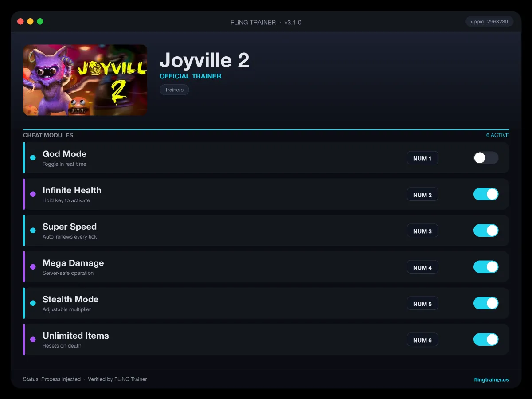This screenshot has width=532, height=399.
Task: Select the NUM 4 hotkey badge
Action: pyautogui.click(x=422, y=267)
